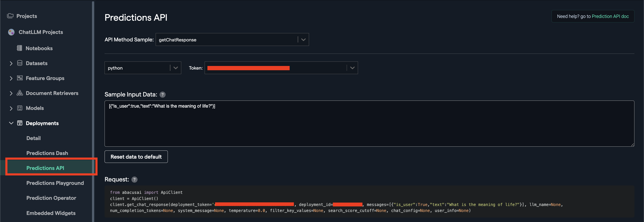The height and width of the screenshot is (222, 644).
Task: Expand the Feature Groups section
Action: click(x=11, y=78)
